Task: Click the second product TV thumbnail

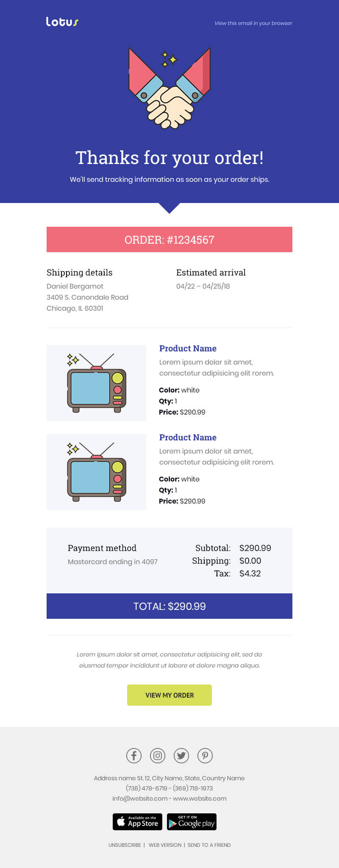Action: click(x=96, y=472)
